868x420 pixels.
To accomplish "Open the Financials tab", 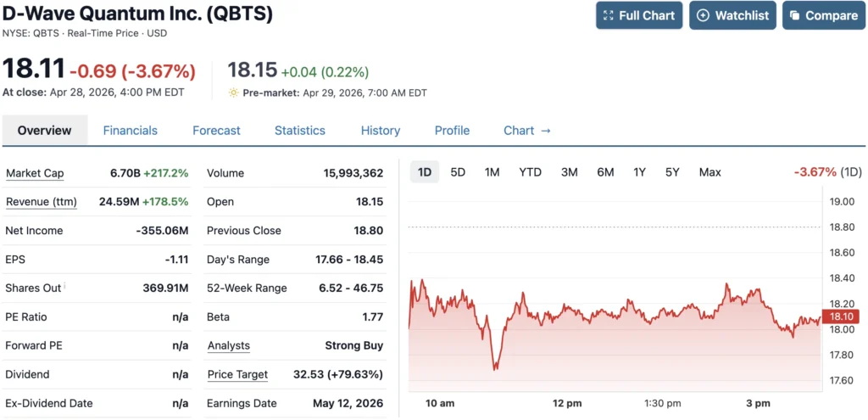I will coord(130,131).
